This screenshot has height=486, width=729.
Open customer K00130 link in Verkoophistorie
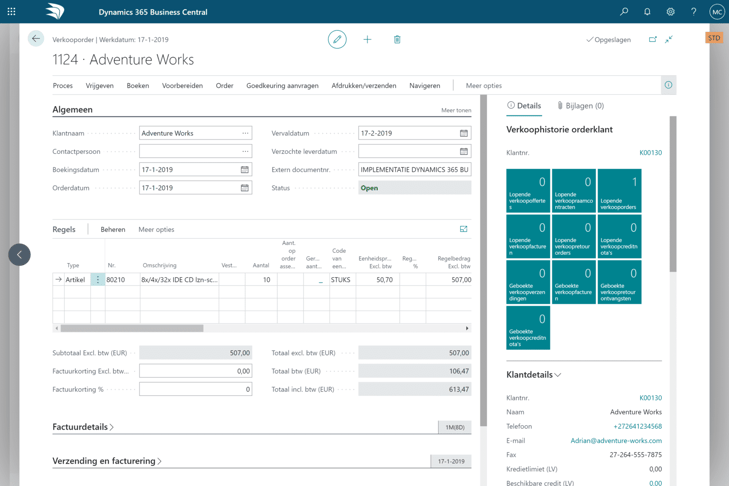click(650, 153)
